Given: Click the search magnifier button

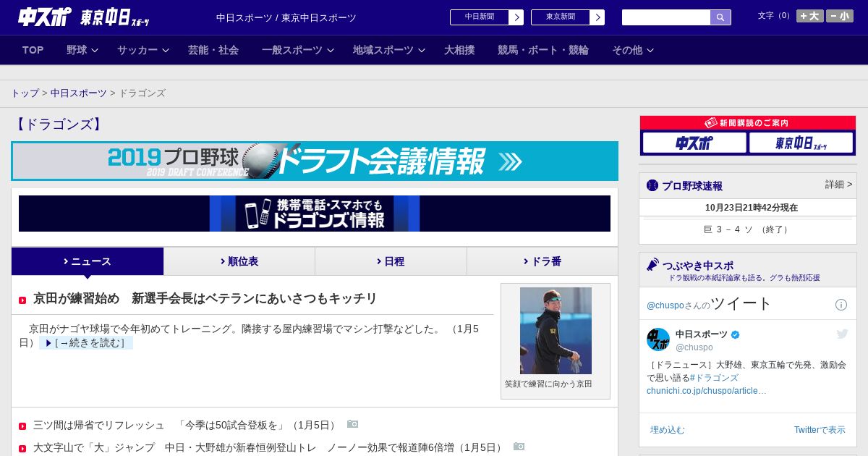Looking at the screenshot, I should pos(720,17).
